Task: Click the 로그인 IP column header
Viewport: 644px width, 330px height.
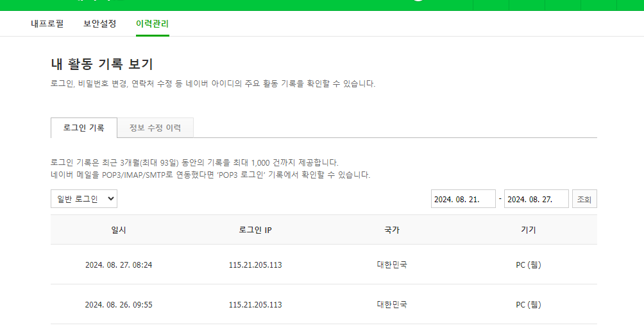Action: coord(255,230)
